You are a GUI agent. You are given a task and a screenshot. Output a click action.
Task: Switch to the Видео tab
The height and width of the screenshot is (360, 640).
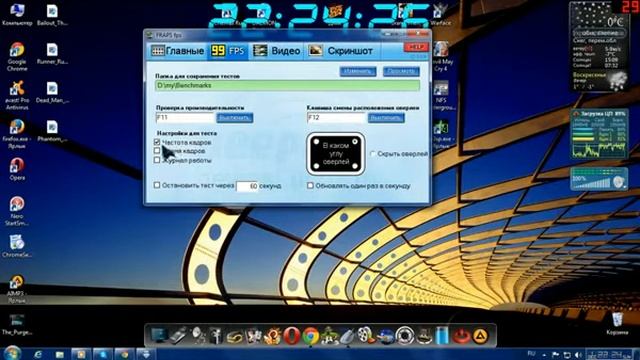(x=277, y=51)
